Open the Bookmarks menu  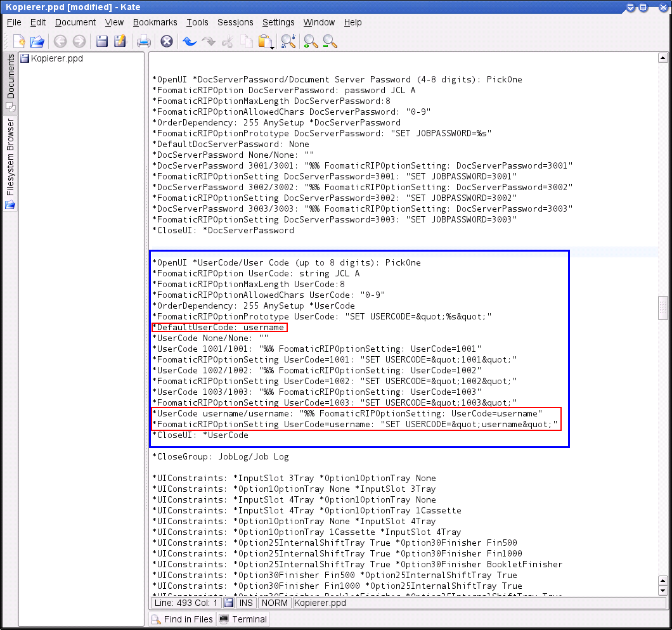point(155,22)
